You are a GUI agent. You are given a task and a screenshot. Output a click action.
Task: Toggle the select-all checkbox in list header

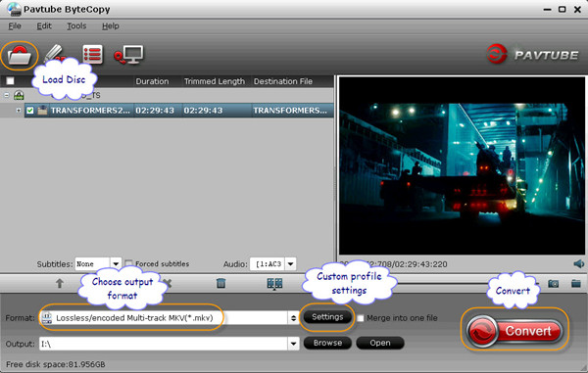(x=10, y=81)
